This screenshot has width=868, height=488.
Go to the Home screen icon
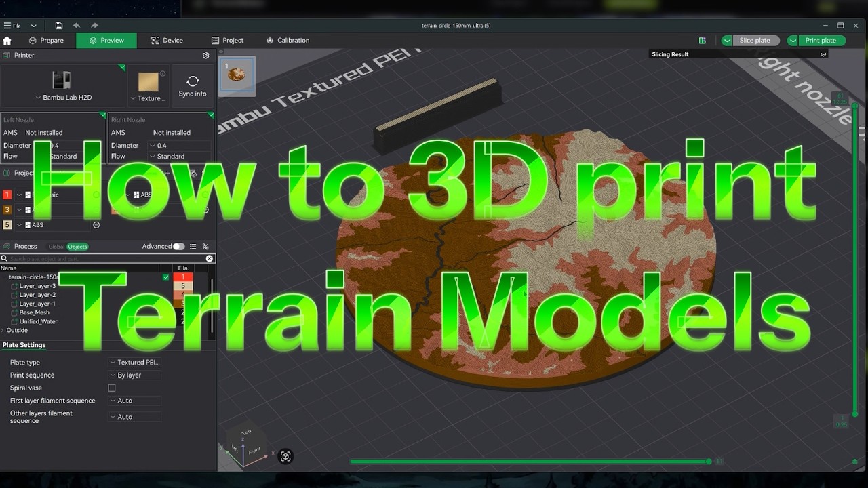tap(7, 41)
